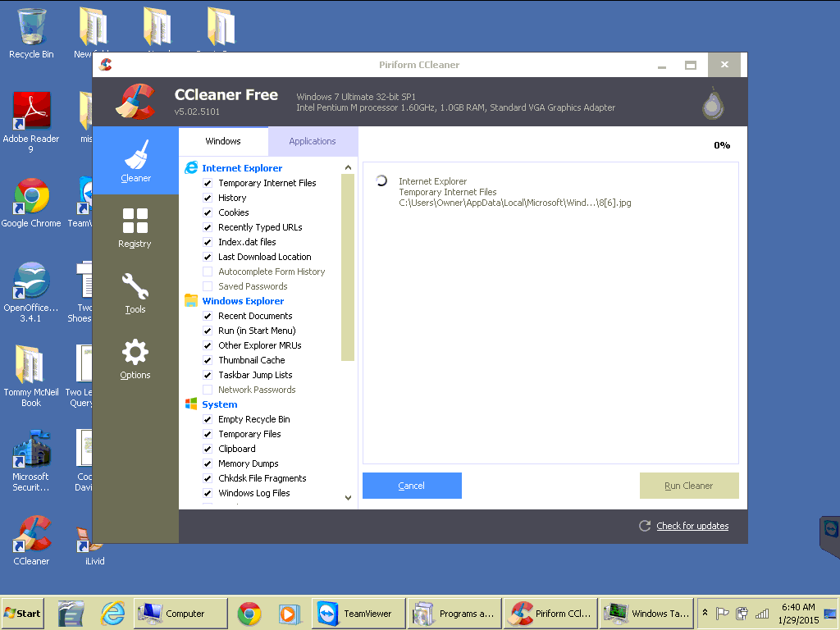Click the cleaner list scrollbar thumb
Screen dimensions: 840x630
[x=348, y=267]
